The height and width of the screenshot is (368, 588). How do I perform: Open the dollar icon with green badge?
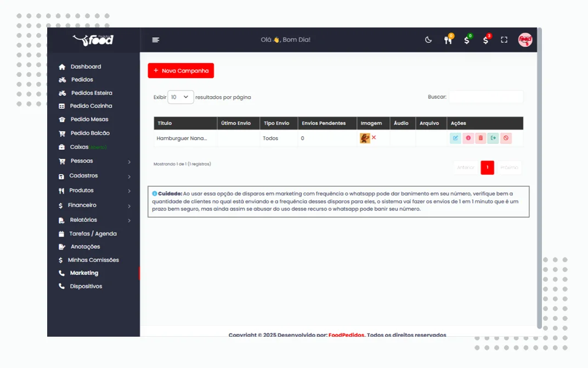pos(467,40)
